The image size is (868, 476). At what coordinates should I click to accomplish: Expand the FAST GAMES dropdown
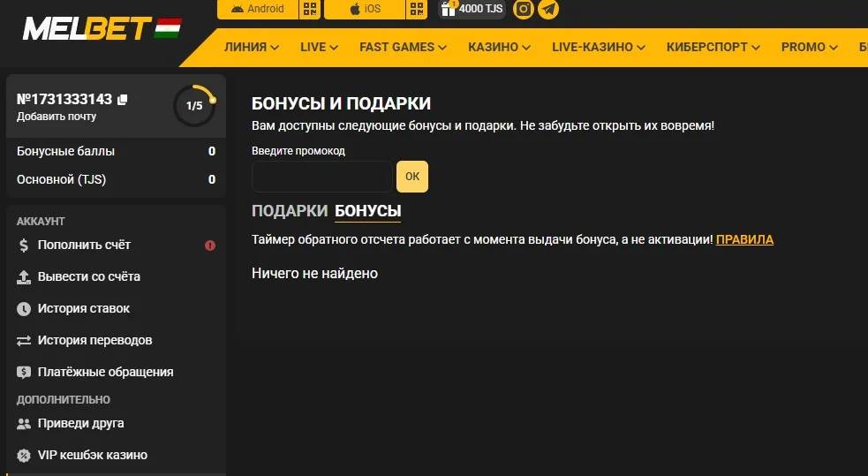[403, 47]
